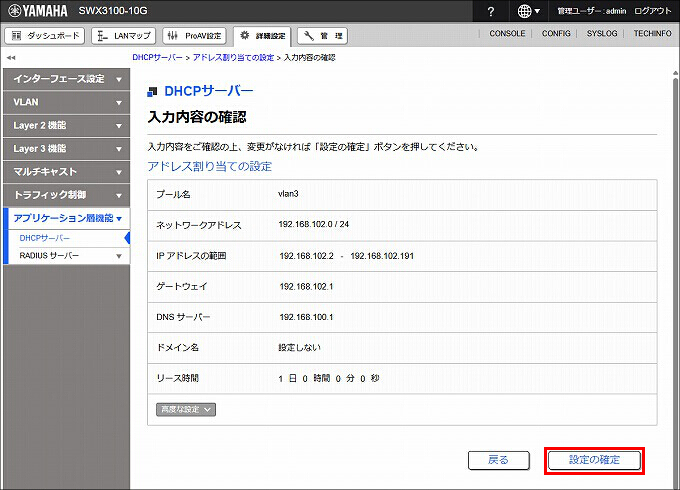680x490 pixels.
Task: Click network address 192.168.102.0 / 24
Action: [314, 224]
